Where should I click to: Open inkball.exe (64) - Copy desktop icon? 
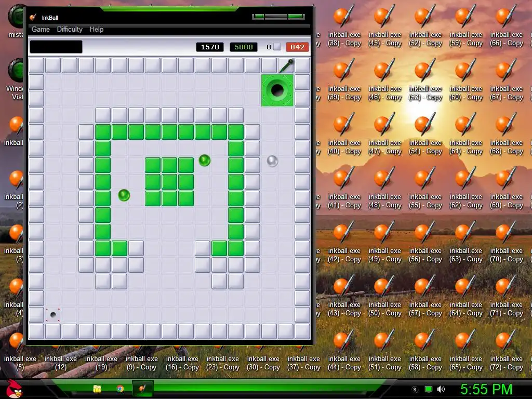pos(466,296)
